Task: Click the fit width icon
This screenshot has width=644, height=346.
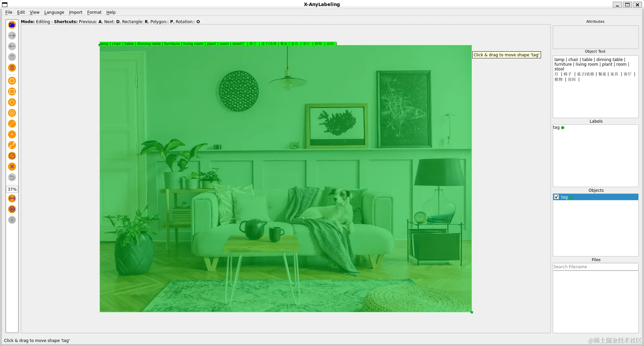Action: 12,198
